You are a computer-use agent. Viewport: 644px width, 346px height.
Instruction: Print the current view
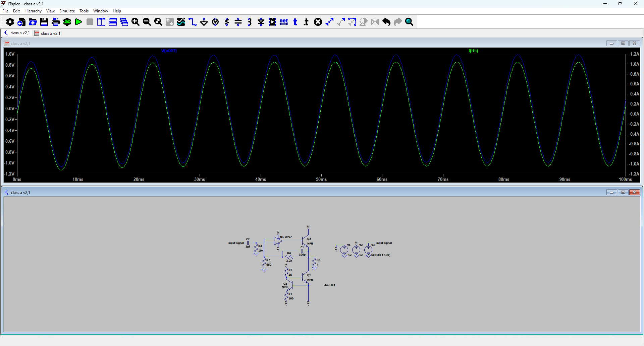56,22
